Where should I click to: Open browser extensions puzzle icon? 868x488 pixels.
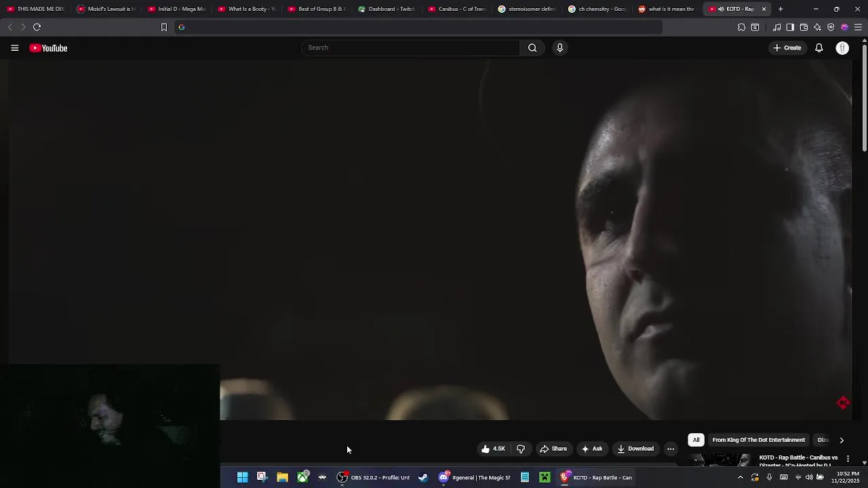(741, 27)
